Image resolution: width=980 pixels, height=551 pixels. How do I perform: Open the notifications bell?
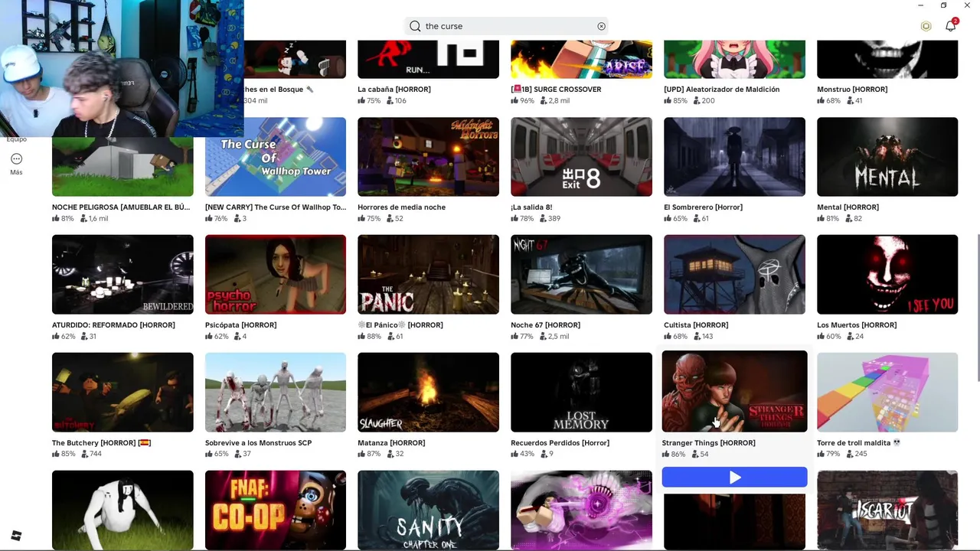950,26
